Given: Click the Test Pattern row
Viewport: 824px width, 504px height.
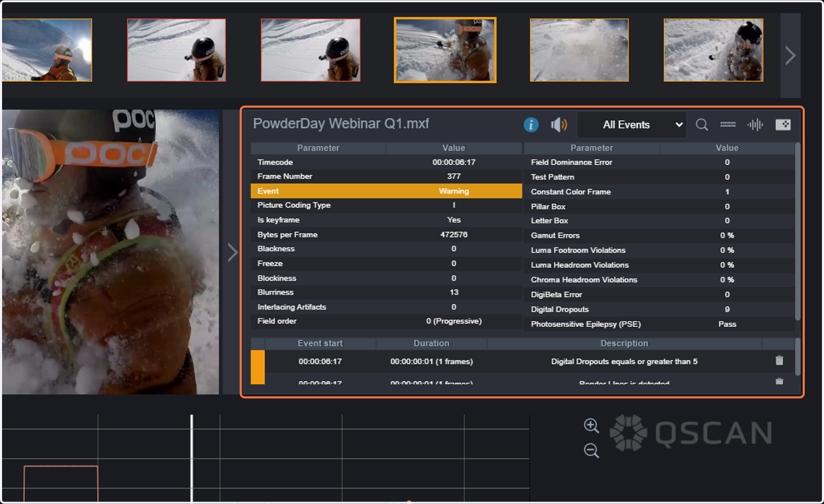Looking at the screenshot, I should 659,177.
